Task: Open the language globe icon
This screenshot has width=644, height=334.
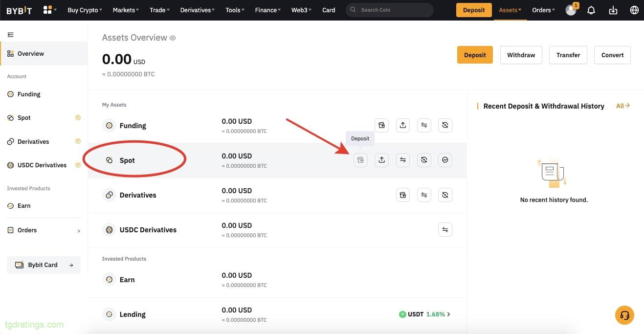Action: tap(634, 10)
